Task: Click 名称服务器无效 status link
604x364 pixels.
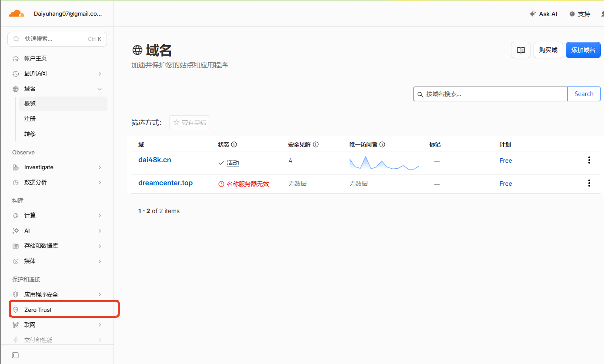Action: (x=248, y=184)
